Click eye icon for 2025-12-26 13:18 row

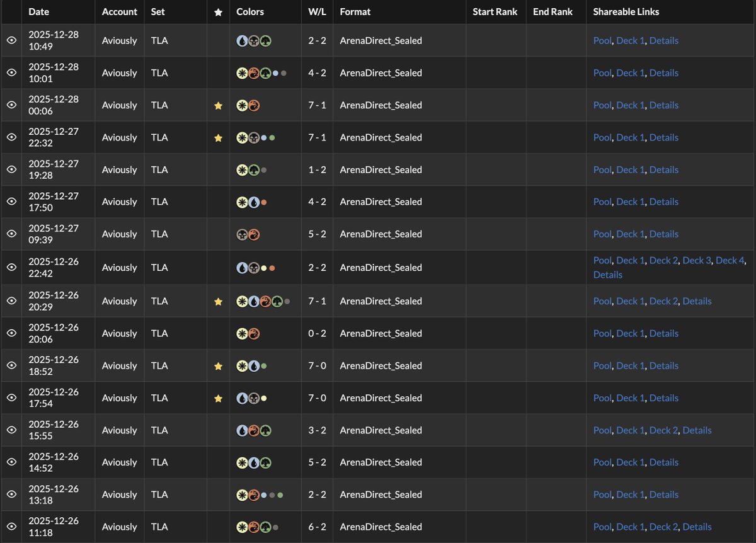(11, 494)
